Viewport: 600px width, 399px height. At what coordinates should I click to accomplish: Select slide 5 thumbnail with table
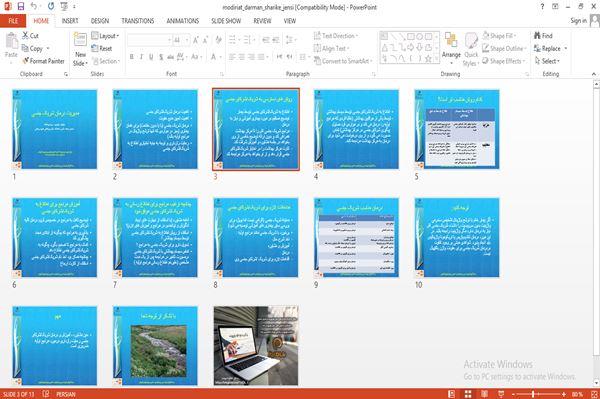click(x=457, y=129)
